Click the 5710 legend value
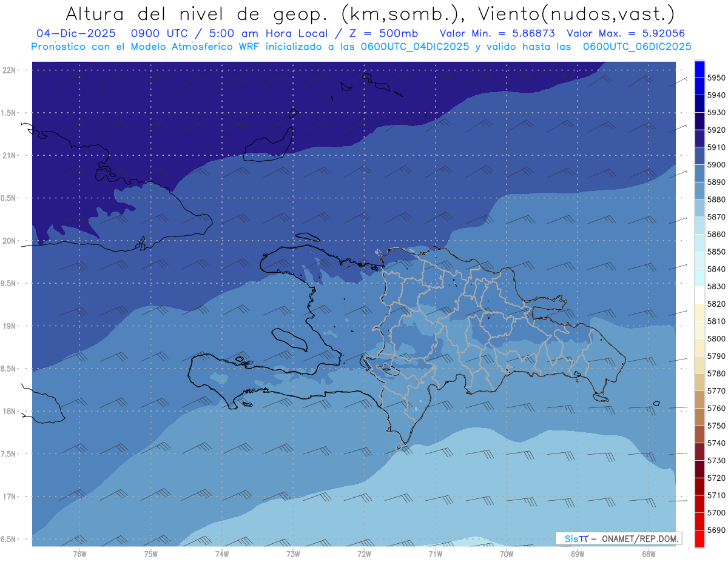The height and width of the screenshot is (562, 728). (716, 495)
